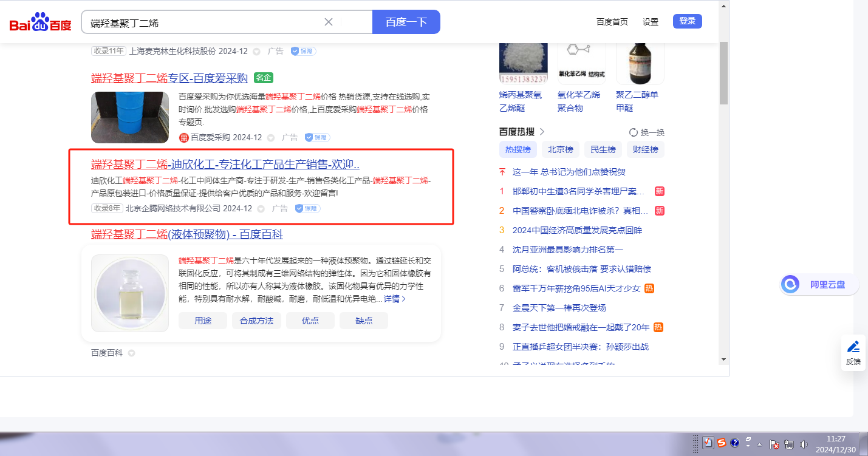This screenshot has width=868, height=456.
Task: Open hot search 阿总统：客机被俄击落 要求认错赔偿
Action: pyautogui.click(x=582, y=269)
